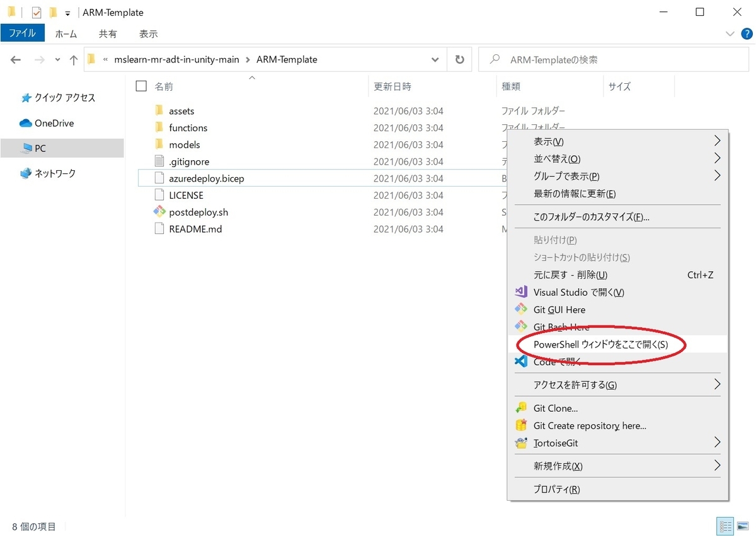
Task: Select 元に戻す - 削除(U) entry
Action: point(617,275)
